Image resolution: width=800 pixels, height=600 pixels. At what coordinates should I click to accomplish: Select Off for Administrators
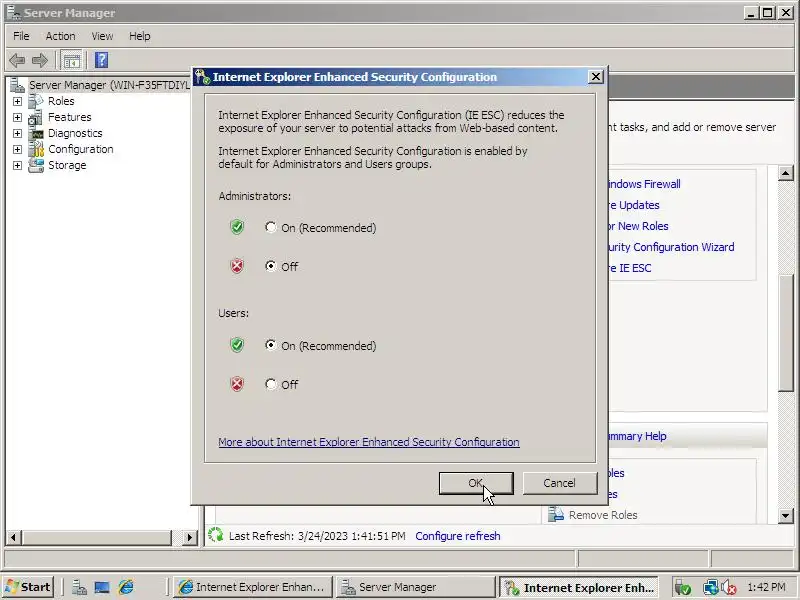click(x=270, y=266)
